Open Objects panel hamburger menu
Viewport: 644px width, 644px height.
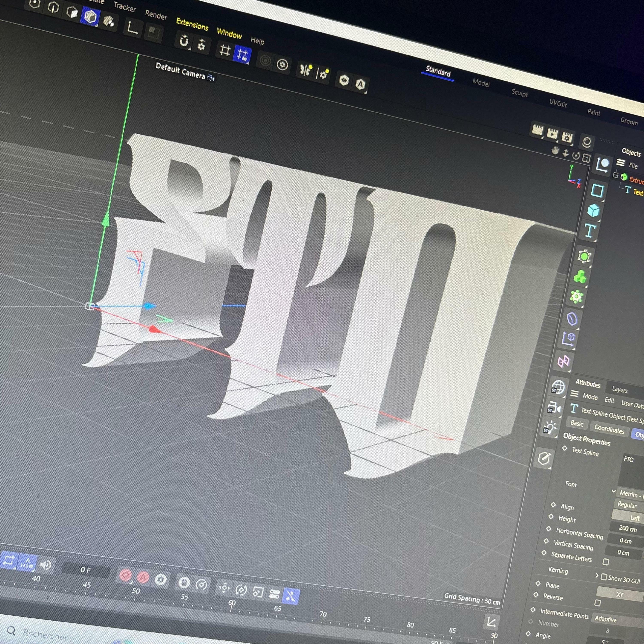pyautogui.click(x=620, y=163)
